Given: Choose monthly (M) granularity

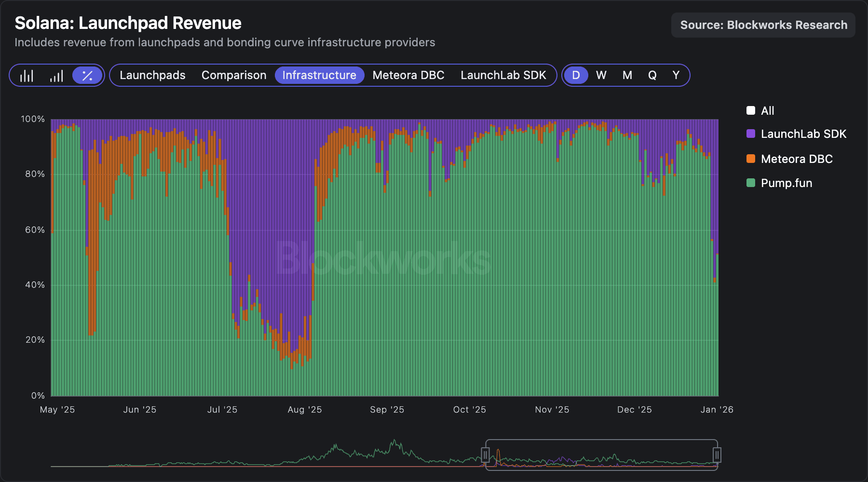Looking at the screenshot, I should (627, 75).
